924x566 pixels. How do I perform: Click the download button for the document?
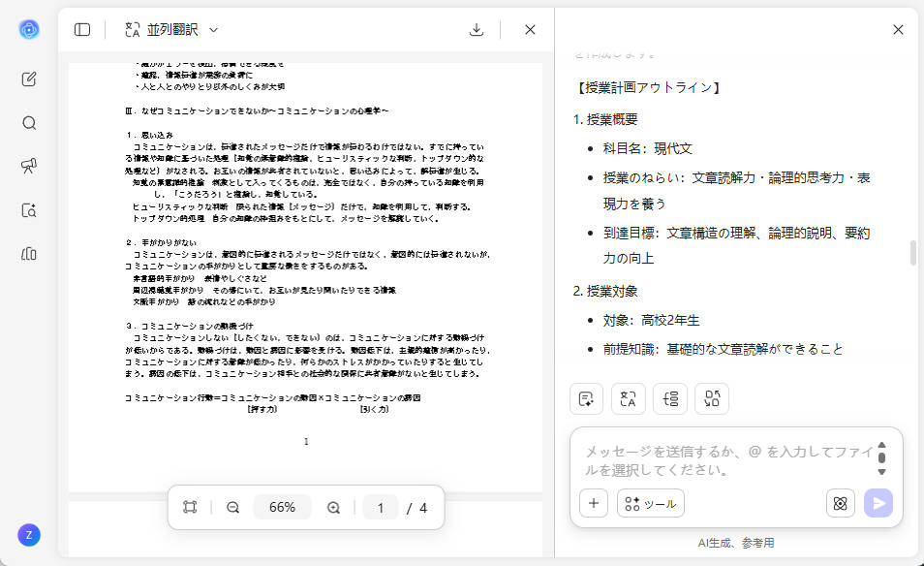click(477, 29)
